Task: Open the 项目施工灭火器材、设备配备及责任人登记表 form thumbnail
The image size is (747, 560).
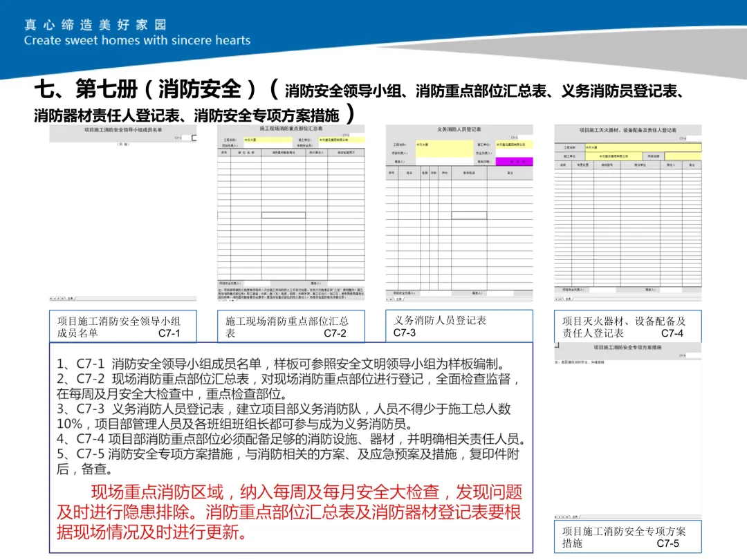Action: click(628, 213)
